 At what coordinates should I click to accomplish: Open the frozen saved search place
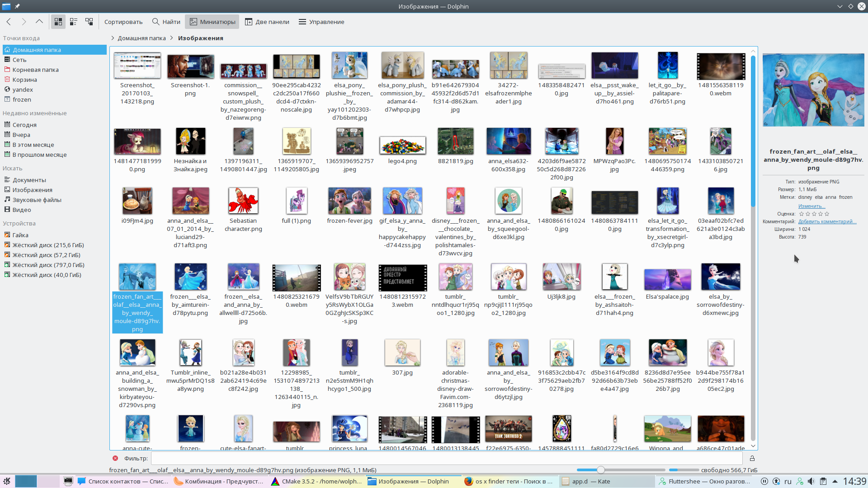click(x=54, y=99)
